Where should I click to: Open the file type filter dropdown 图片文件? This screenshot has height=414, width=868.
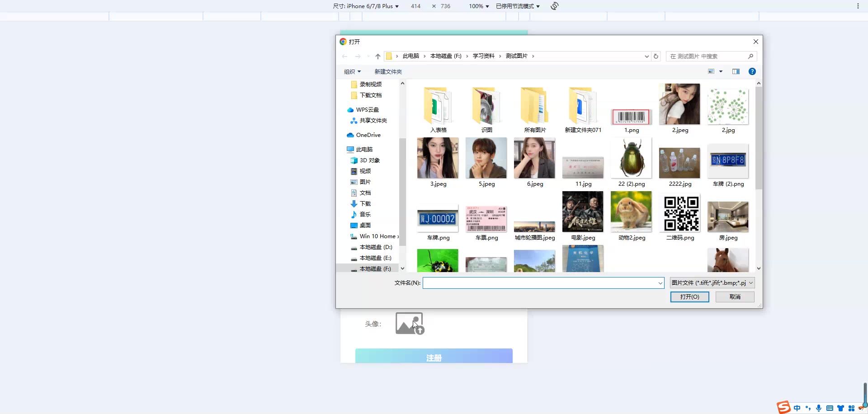[712, 283]
